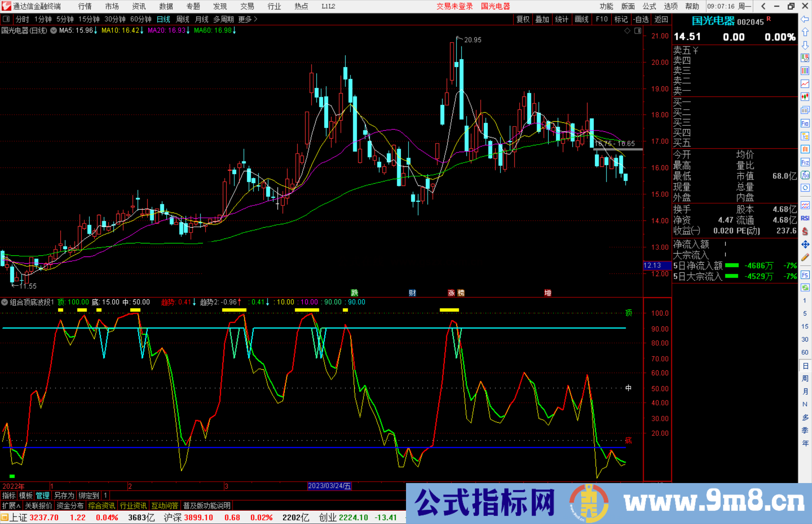Open the 更多 periods dropdown
Screen dimensions: 812x524
tap(245, 19)
